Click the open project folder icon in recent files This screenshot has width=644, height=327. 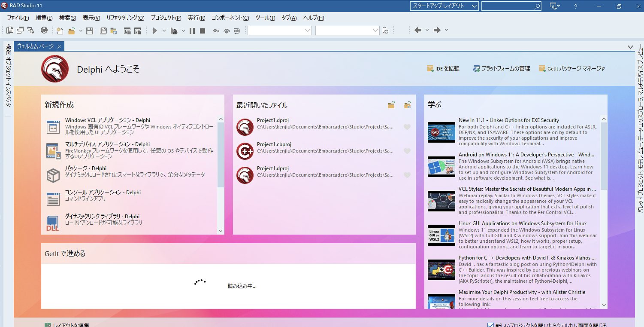coord(408,105)
